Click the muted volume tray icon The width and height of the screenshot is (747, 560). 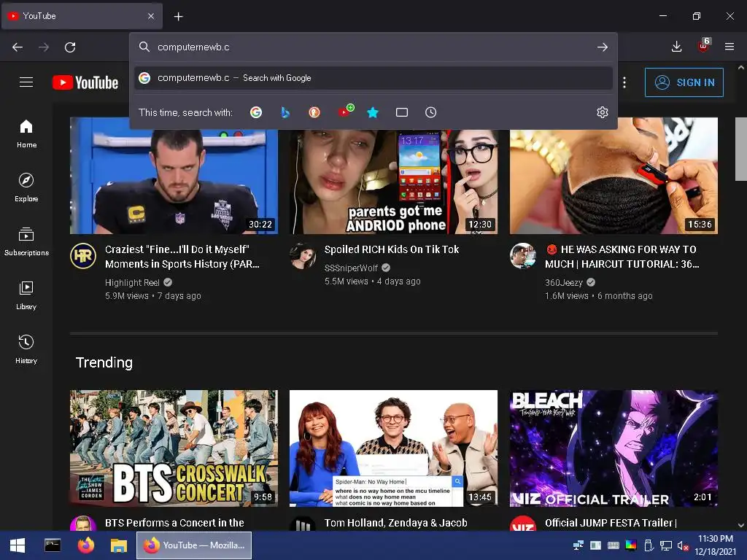[x=683, y=546]
